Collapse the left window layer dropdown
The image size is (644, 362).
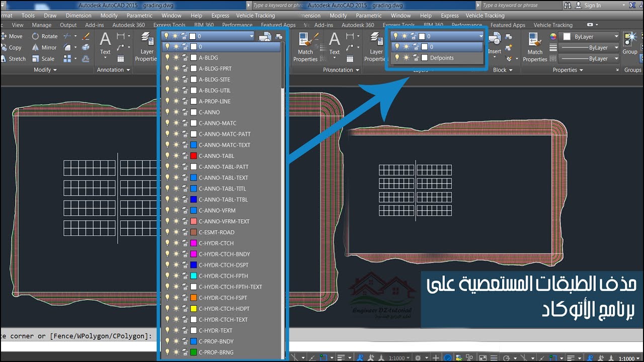[x=252, y=36]
